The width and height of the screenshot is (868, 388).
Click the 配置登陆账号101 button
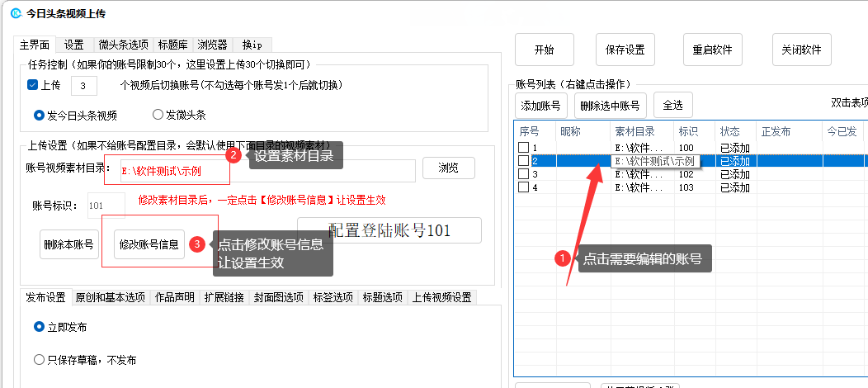389,230
